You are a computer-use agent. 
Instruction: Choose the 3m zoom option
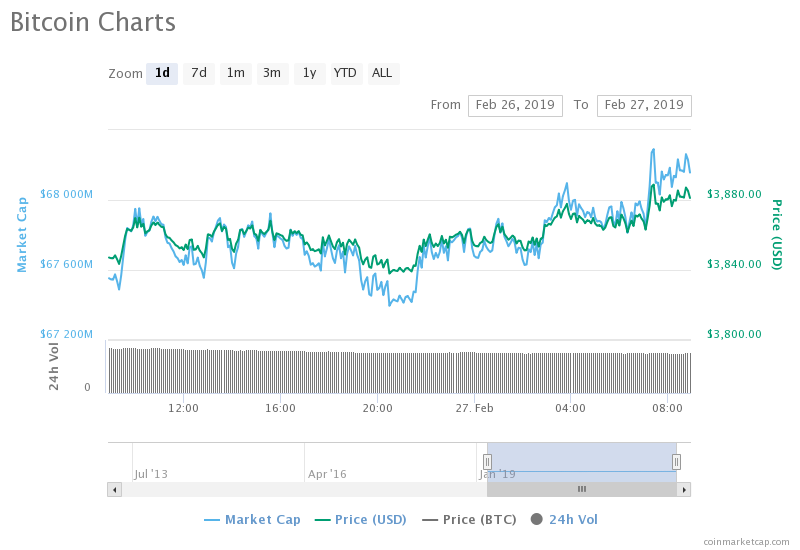[272, 73]
